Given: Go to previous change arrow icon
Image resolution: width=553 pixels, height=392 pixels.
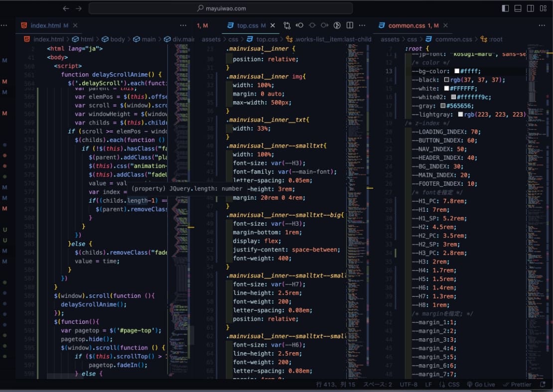Looking at the screenshot, I should 300,25.
